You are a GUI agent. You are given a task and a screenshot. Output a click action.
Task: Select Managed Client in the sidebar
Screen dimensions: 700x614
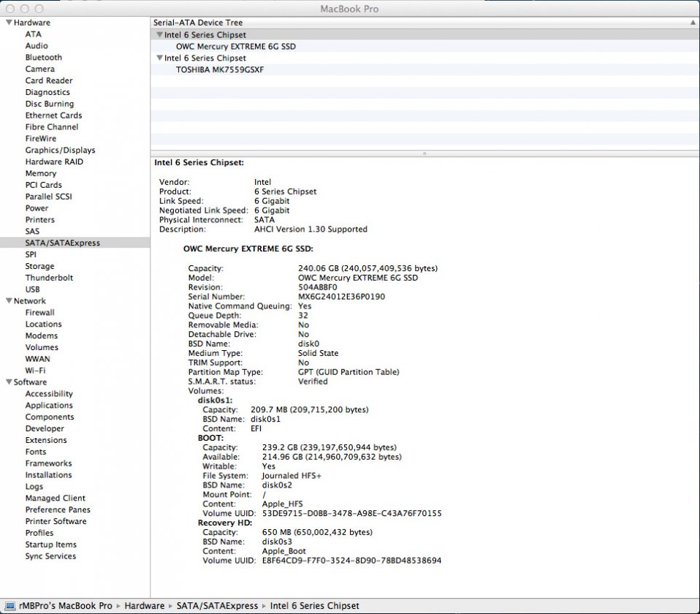click(x=56, y=499)
